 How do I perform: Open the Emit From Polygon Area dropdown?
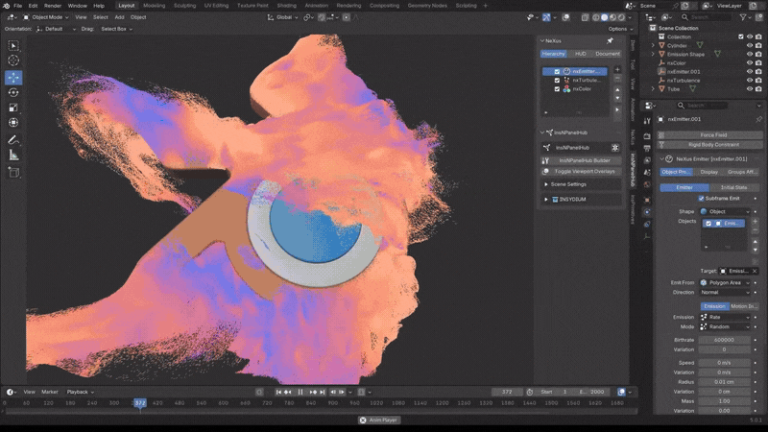[725, 283]
